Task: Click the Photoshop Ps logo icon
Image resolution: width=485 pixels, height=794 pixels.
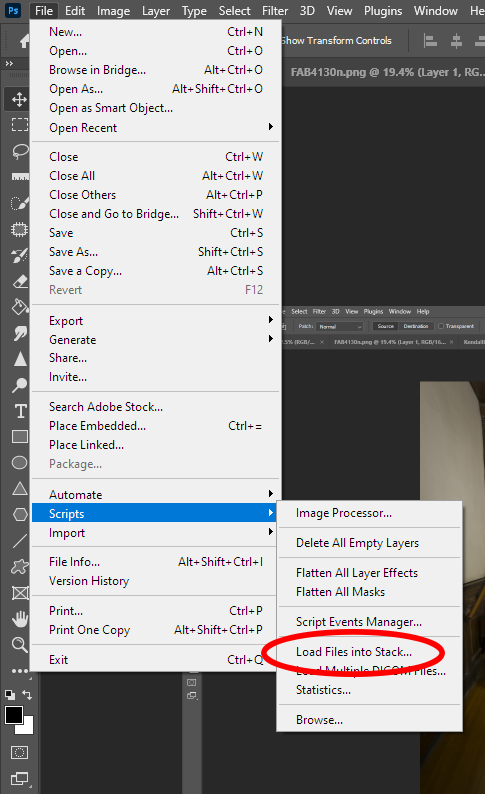Action: point(13,10)
